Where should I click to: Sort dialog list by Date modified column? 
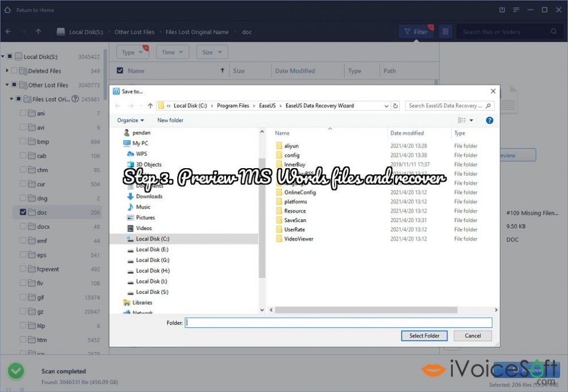pos(407,133)
